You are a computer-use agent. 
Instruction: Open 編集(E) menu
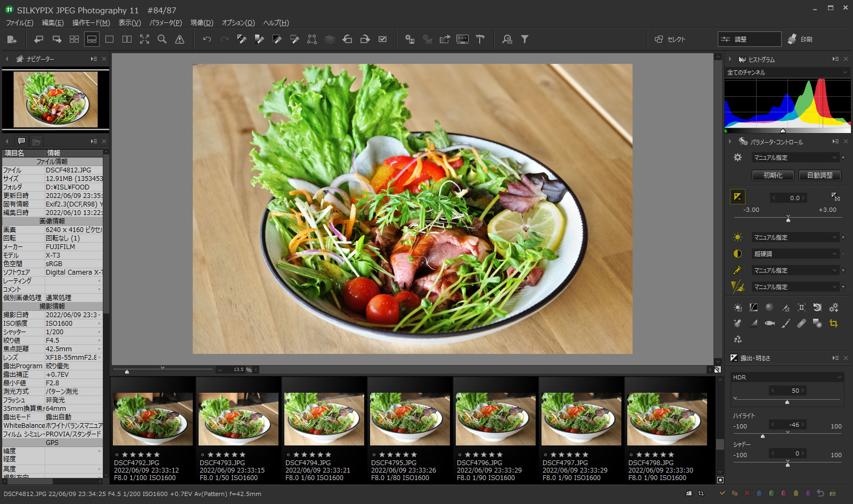[x=53, y=23]
